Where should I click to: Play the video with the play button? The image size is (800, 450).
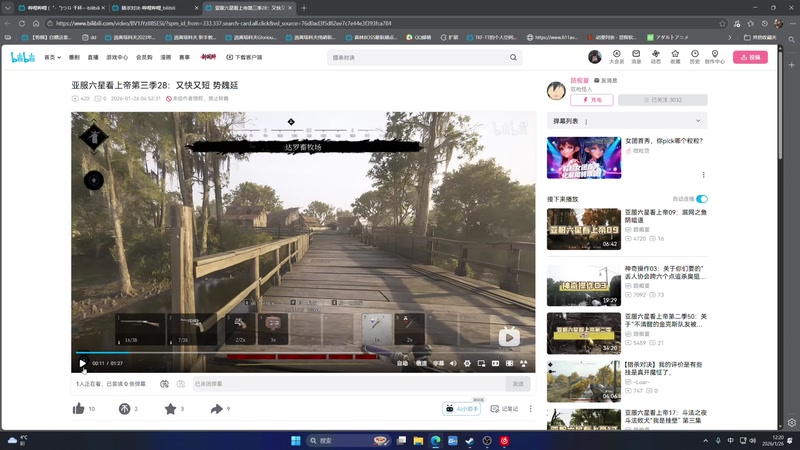(83, 363)
